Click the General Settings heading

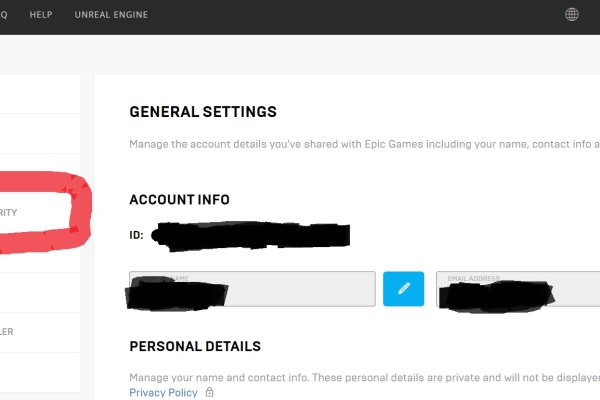203,112
